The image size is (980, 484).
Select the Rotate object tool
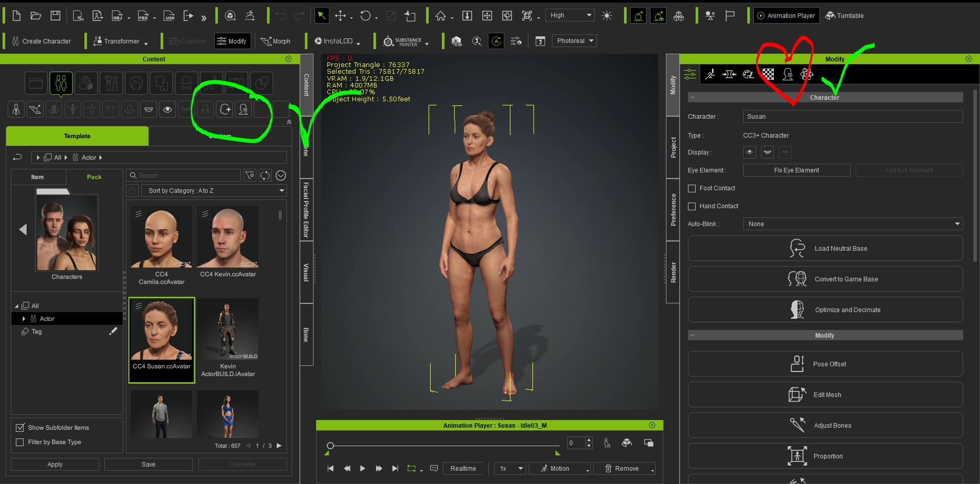point(365,16)
